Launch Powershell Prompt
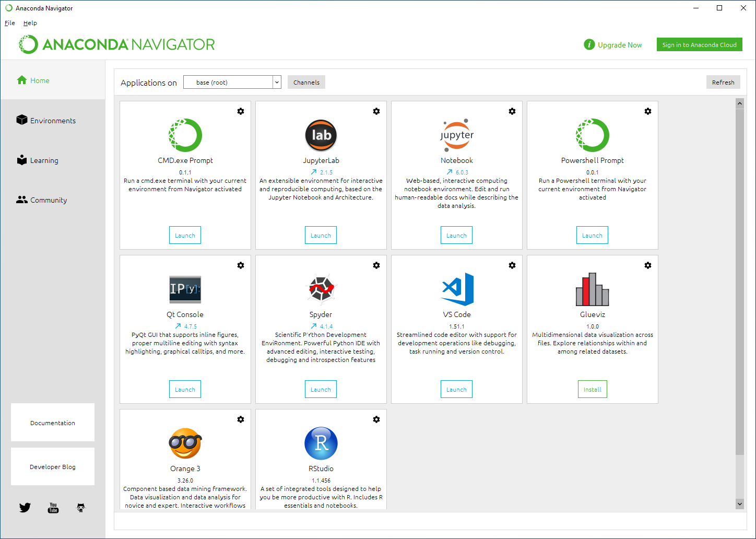756x539 pixels. point(592,235)
